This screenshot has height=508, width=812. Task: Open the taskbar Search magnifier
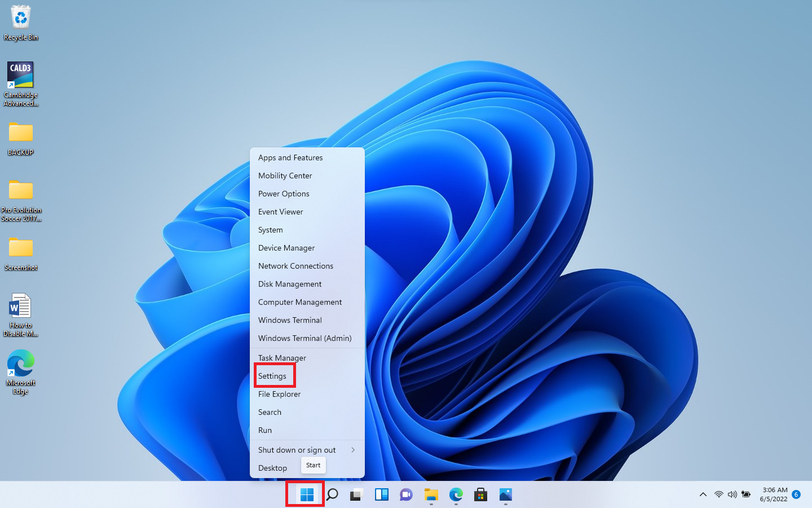[332, 495]
